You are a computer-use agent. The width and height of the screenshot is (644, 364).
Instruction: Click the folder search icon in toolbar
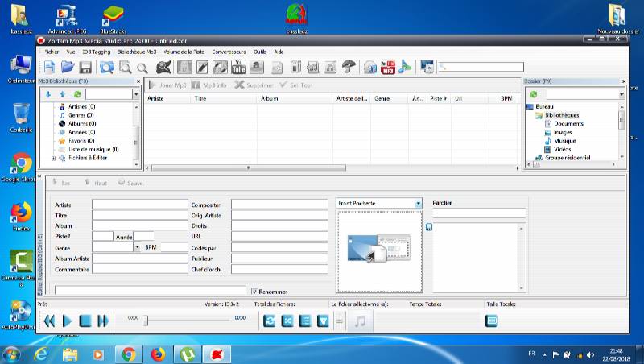107,68
